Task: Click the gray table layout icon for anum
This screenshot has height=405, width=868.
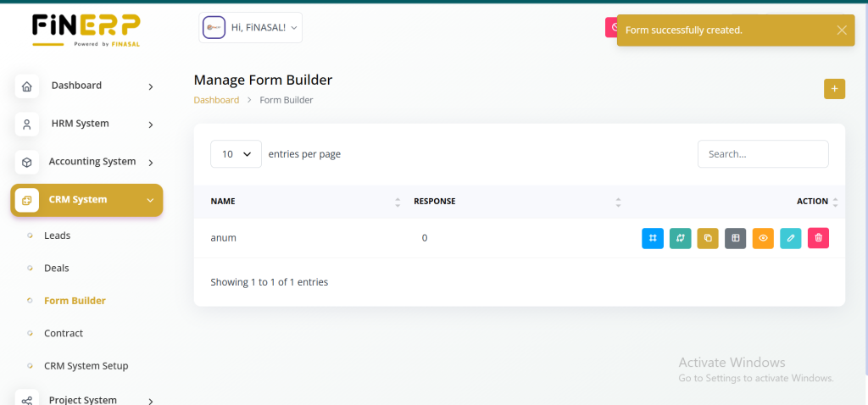Action: coord(735,238)
